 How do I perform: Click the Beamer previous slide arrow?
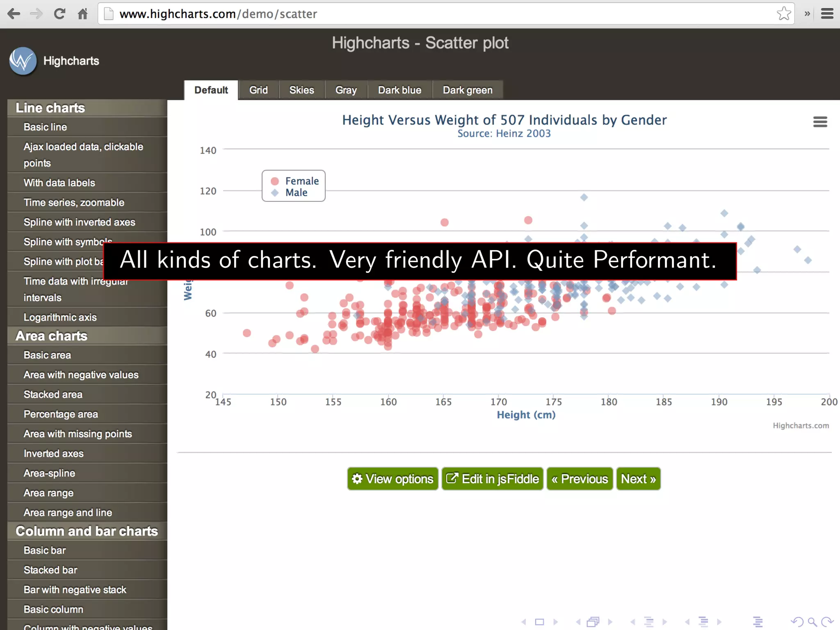pyautogui.click(x=524, y=622)
